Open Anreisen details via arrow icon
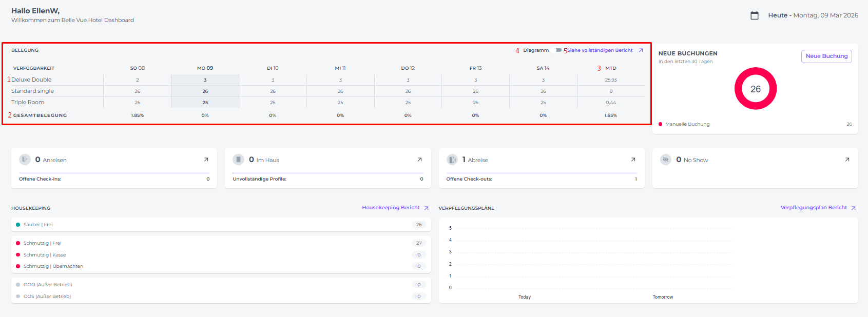The image size is (868, 317). 206,160
